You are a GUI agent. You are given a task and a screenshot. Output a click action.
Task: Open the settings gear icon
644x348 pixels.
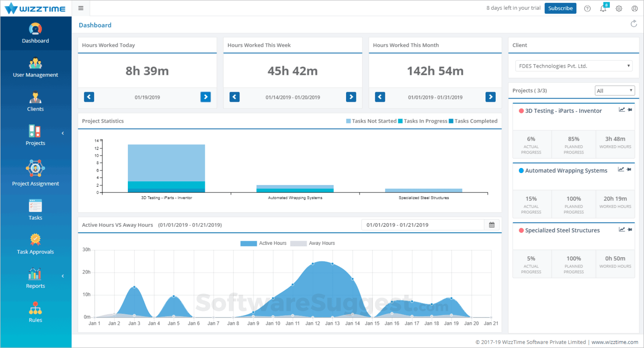tap(619, 8)
